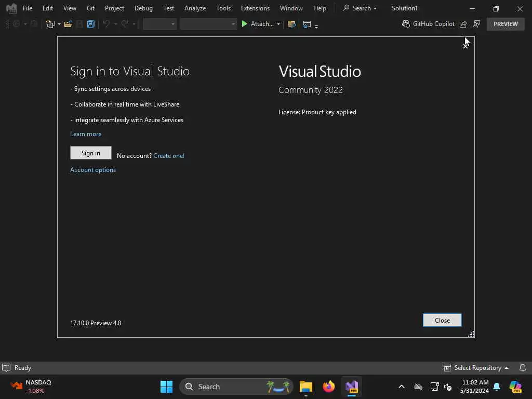Open File Explorer from the taskbar
The height and width of the screenshot is (399, 532).
(x=305, y=387)
